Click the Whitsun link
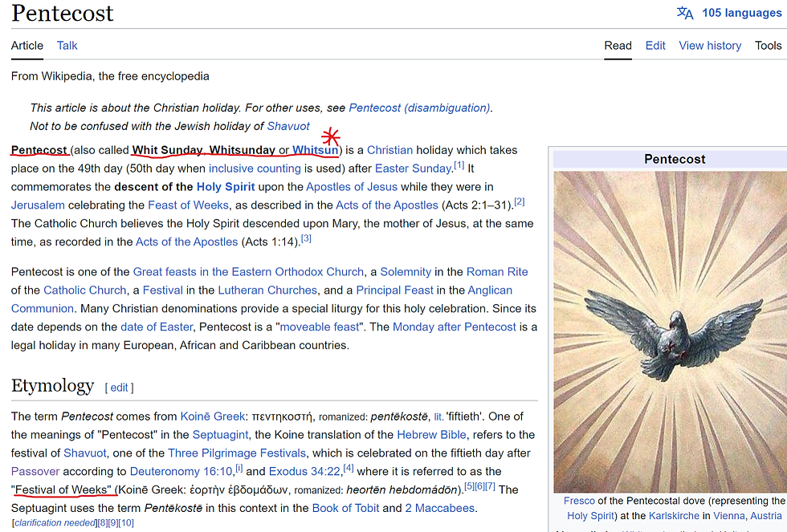 pos(315,150)
